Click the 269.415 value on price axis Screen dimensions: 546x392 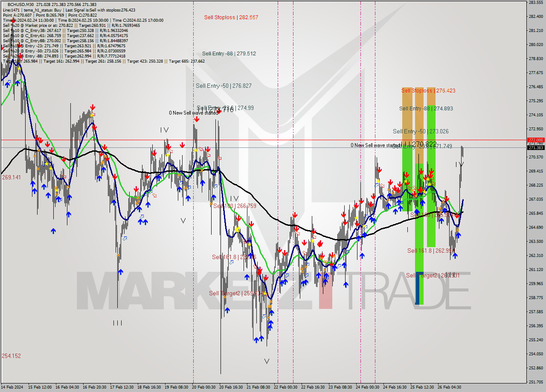[x=536, y=171]
